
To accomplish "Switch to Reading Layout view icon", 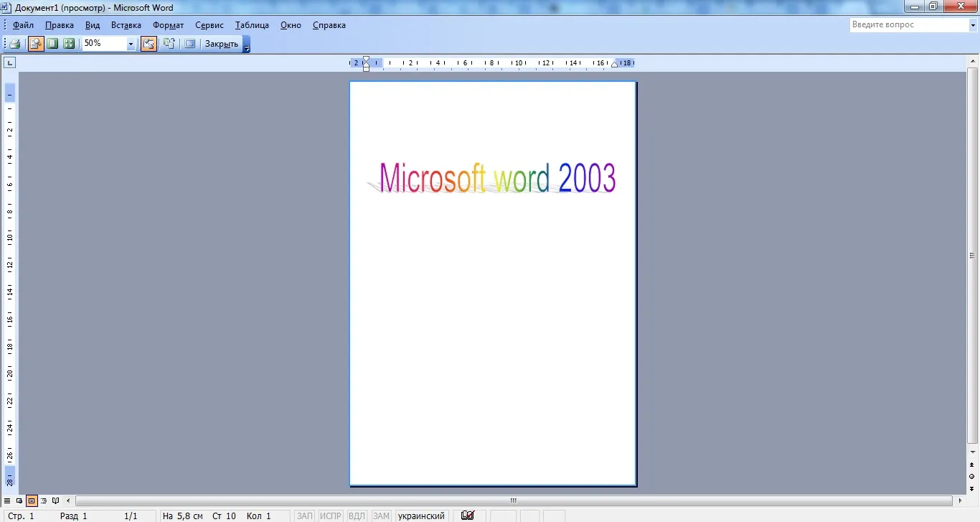I will [56, 500].
